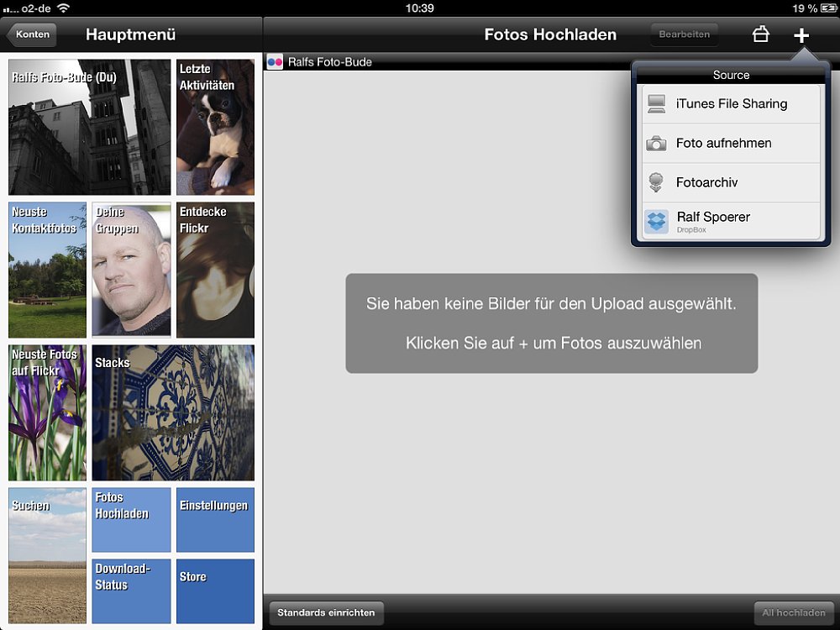This screenshot has height=630, width=840.
Task: Open the basket icon in top bar
Action: coord(760,34)
